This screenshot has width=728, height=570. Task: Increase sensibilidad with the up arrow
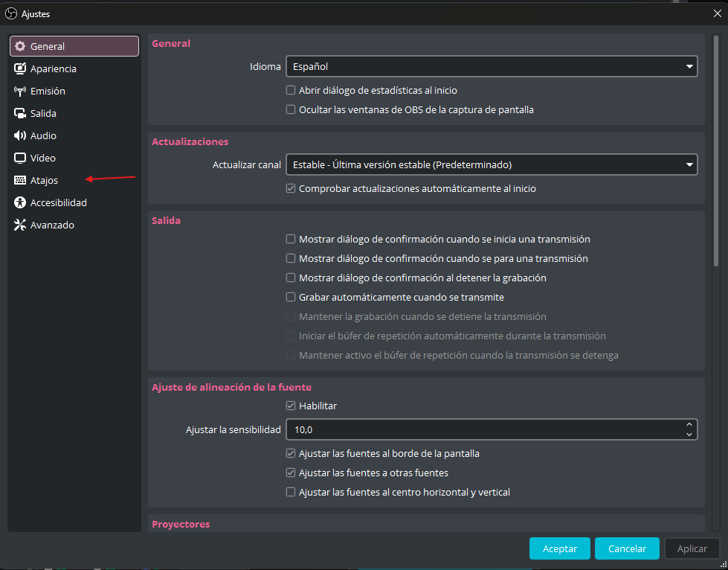point(689,425)
